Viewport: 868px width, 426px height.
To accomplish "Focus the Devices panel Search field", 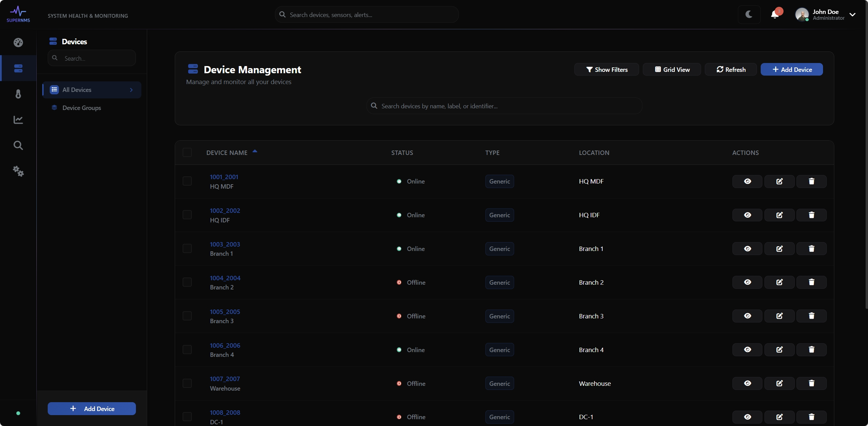I will (92, 58).
